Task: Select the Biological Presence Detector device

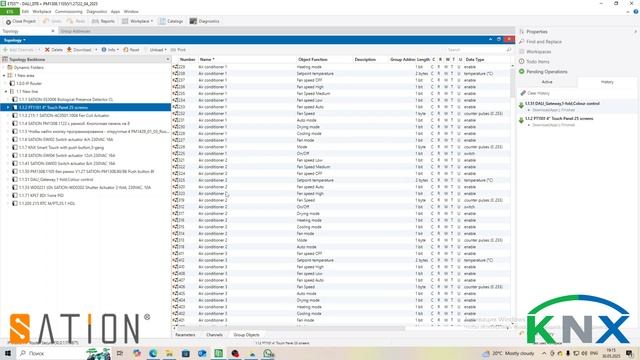Action: tap(66, 100)
